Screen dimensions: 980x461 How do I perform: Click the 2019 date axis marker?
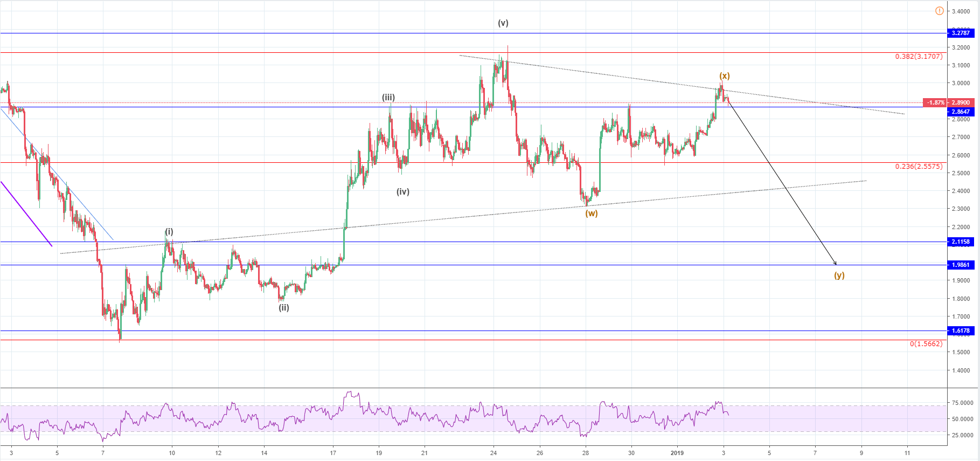(677, 453)
